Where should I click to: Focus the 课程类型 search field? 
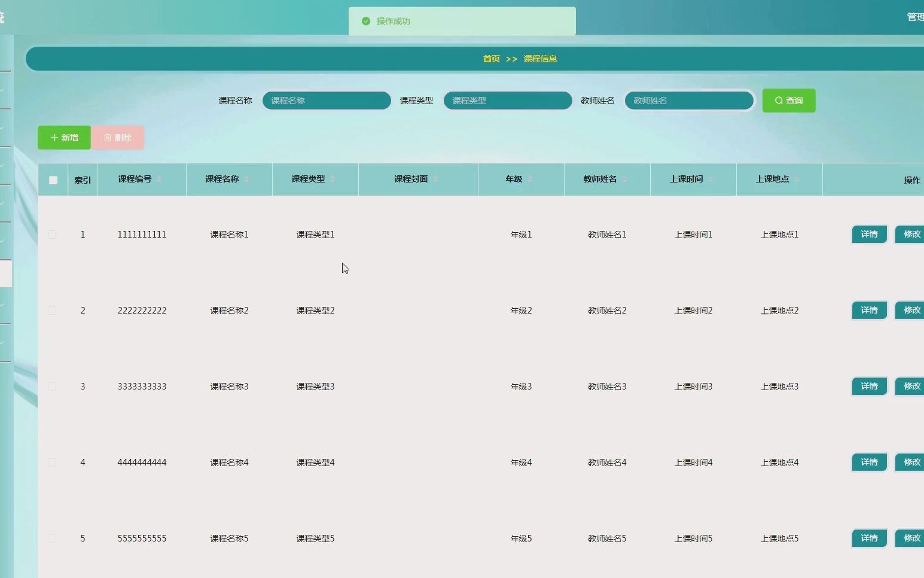[x=508, y=101]
